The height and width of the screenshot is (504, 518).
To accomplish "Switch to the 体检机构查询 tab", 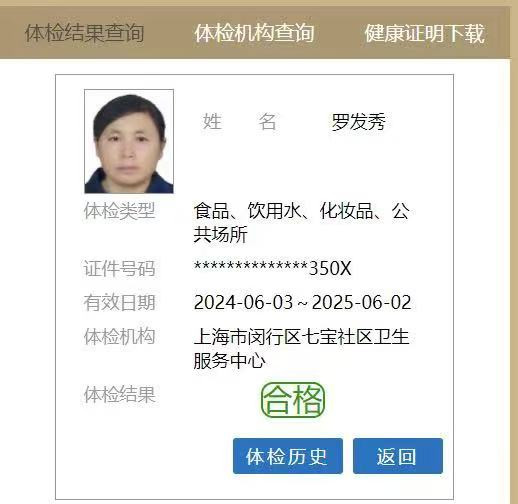I will 254,33.
